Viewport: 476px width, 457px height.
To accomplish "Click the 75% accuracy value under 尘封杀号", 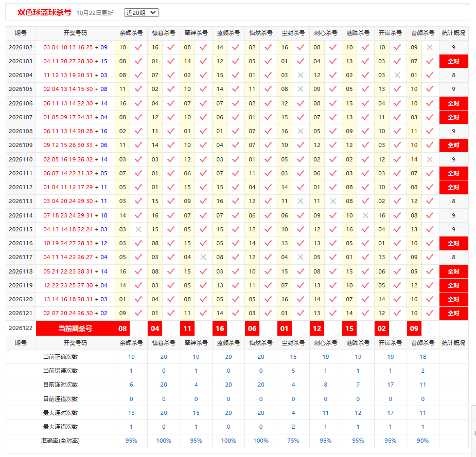I will point(293,441).
